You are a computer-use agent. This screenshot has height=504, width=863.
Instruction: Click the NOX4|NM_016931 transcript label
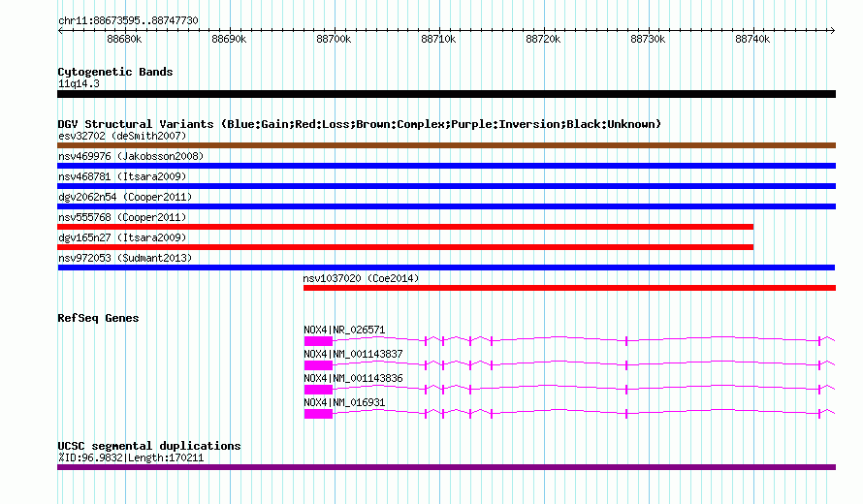click(344, 403)
